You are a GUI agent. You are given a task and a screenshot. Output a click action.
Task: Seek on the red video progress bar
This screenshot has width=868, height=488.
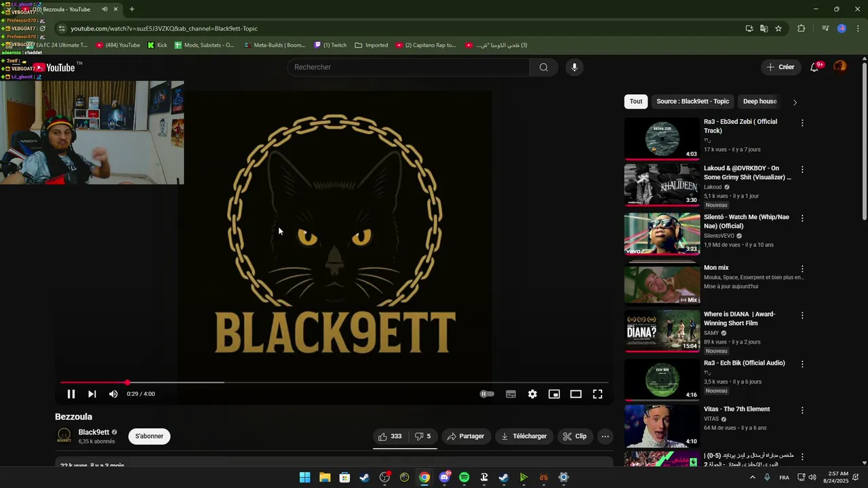pyautogui.click(x=334, y=383)
